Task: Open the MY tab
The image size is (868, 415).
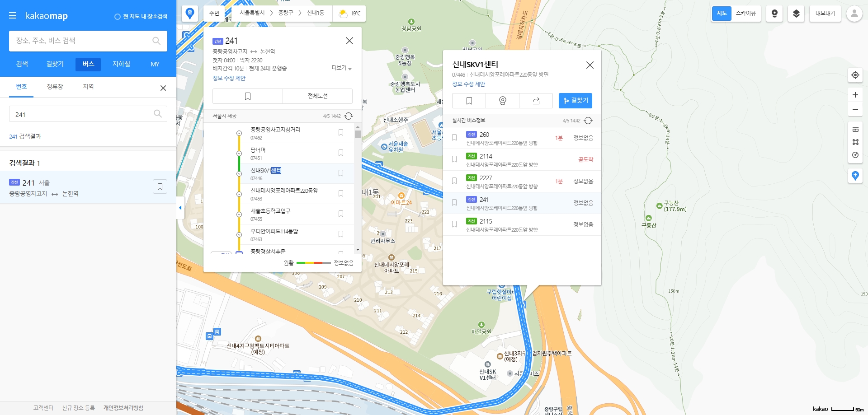Action: [x=155, y=64]
